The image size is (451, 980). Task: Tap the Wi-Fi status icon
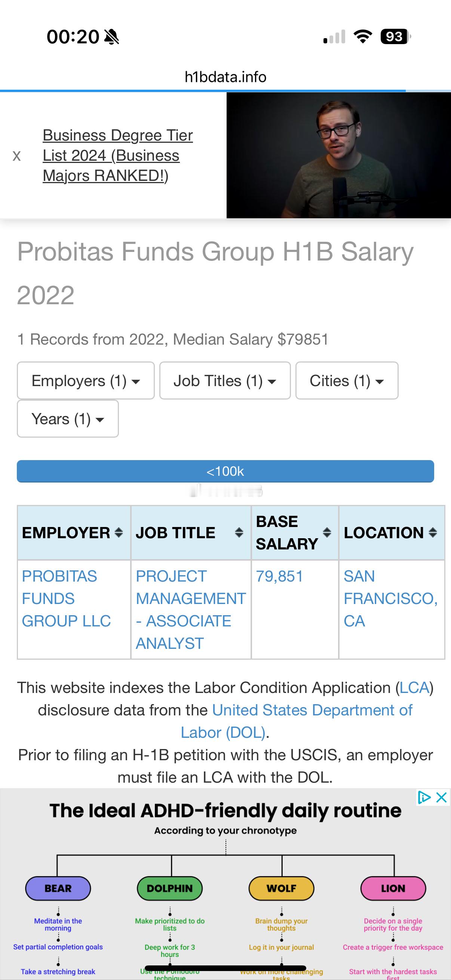click(x=363, y=37)
